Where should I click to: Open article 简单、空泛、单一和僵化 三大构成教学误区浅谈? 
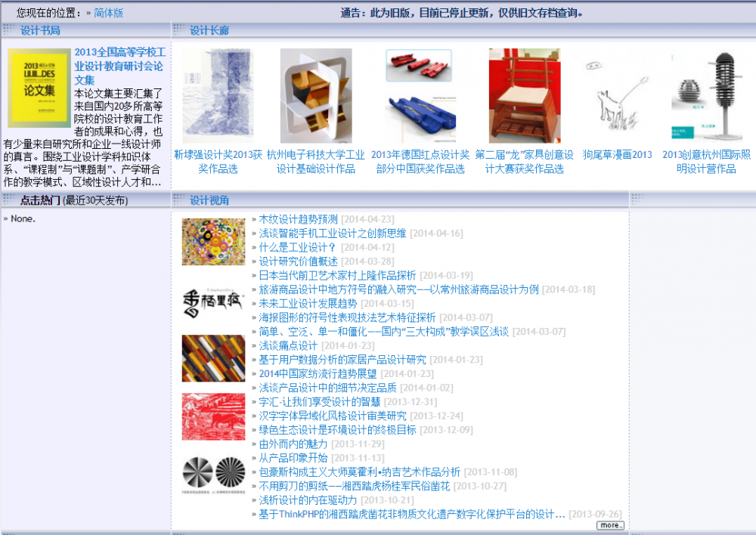[384, 332]
